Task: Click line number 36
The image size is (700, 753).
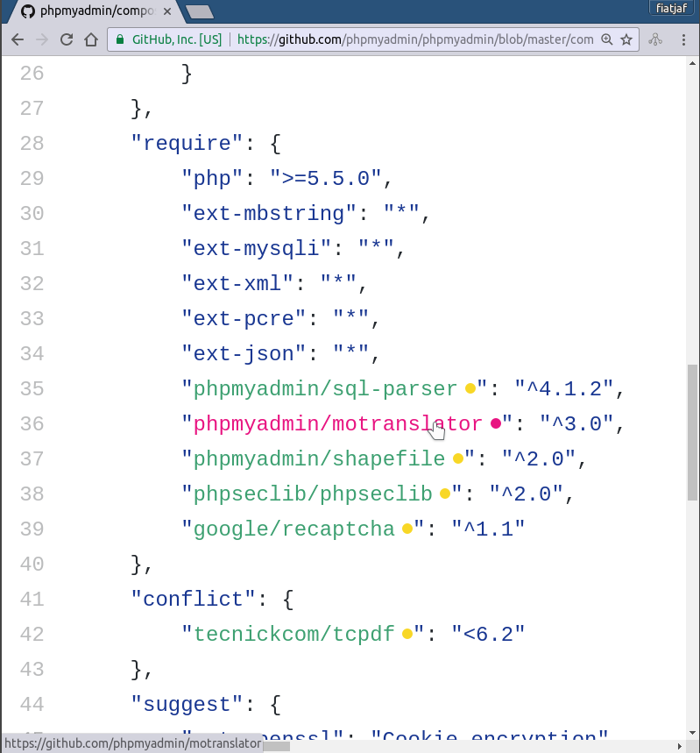Action: [32, 424]
